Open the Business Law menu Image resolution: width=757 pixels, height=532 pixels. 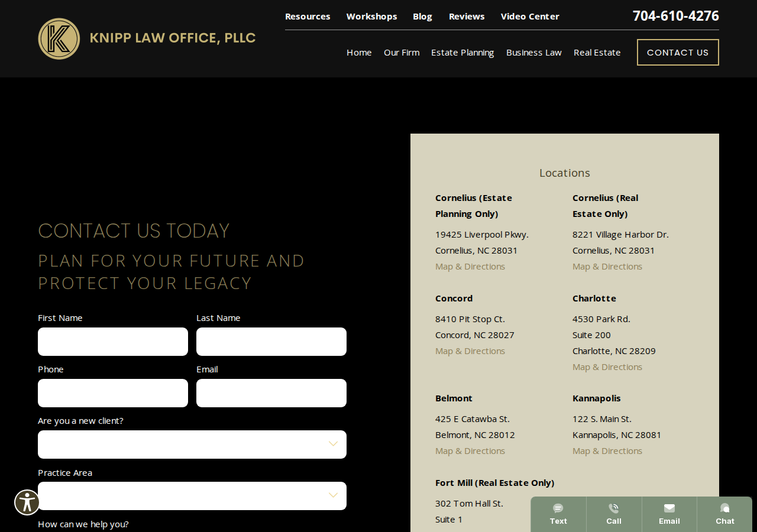[534, 53]
